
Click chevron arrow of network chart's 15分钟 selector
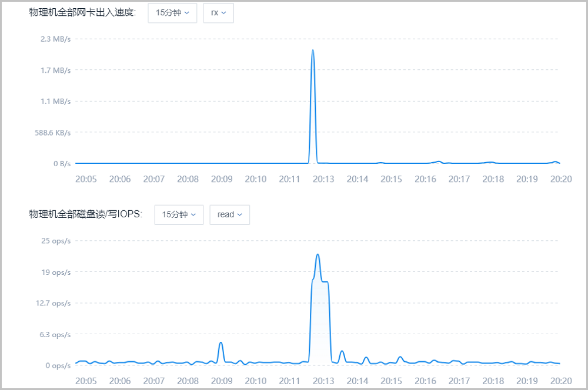tap(187, 12)
